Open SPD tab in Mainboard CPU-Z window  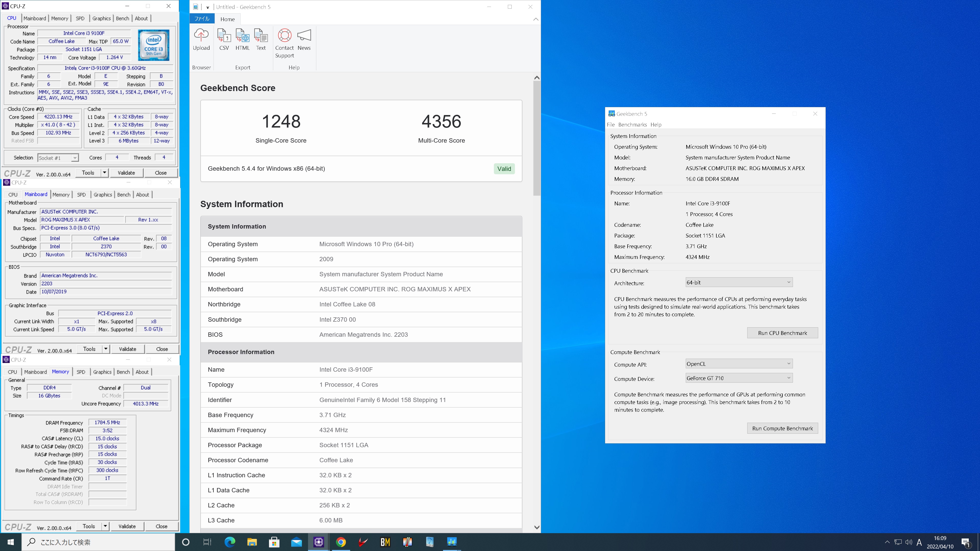click(81, 194)
